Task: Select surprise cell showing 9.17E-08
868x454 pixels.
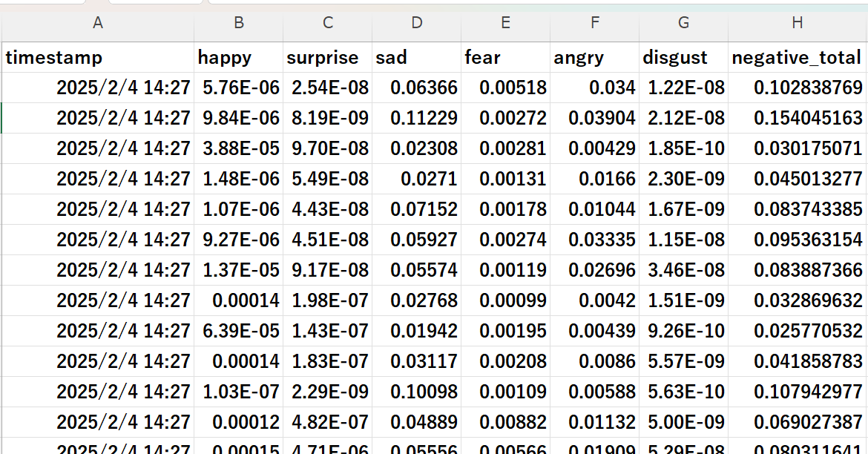Action: [x=328, y=271]
